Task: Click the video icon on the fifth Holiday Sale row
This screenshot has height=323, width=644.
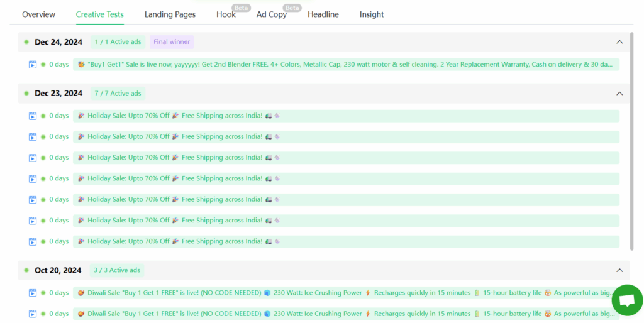Action: click(33, 199)
